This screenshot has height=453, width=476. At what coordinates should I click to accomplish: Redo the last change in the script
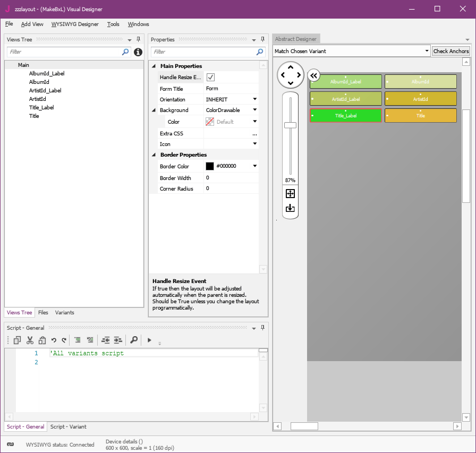coord(64,340)
